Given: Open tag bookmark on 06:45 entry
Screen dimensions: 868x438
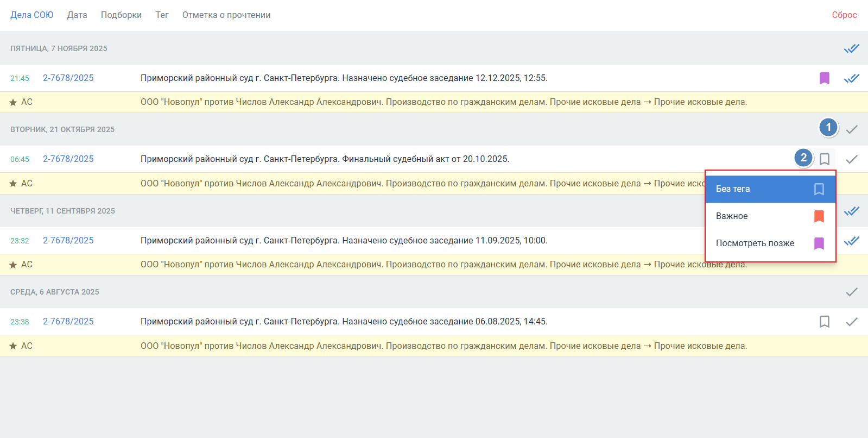Looking at the screenshot, I should click(824, 159).
